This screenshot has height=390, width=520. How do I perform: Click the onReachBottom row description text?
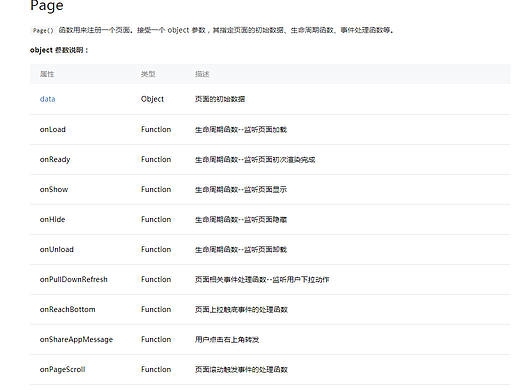[x=241, y=309]
